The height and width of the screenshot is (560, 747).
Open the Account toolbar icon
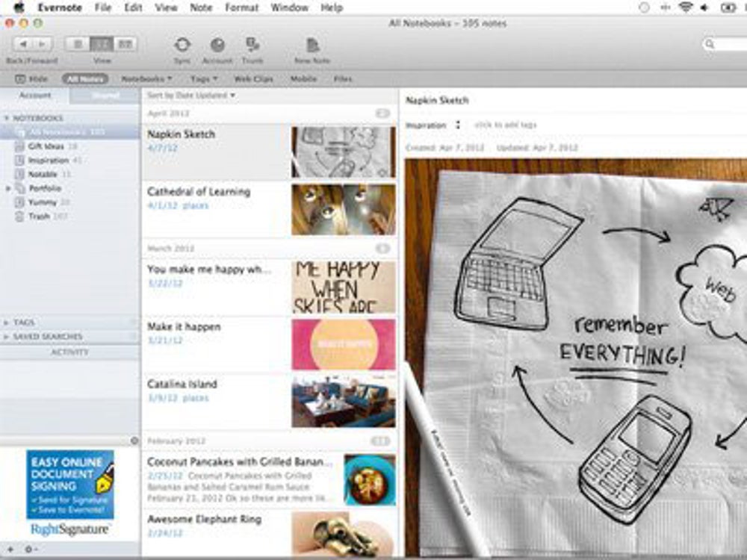pyautogui.click(x=217, y=46)
